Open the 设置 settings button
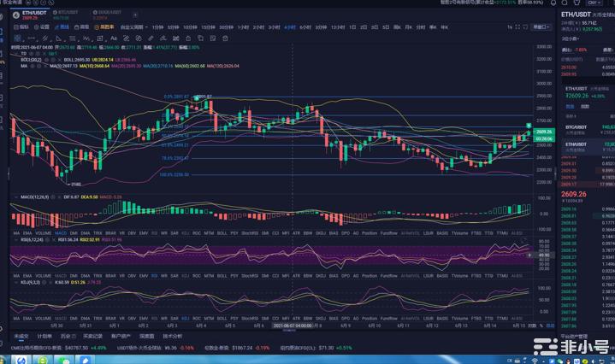Image resolution: width=615 pixels, height=364 pixels. pyautogui.click(x=42, y=27)
